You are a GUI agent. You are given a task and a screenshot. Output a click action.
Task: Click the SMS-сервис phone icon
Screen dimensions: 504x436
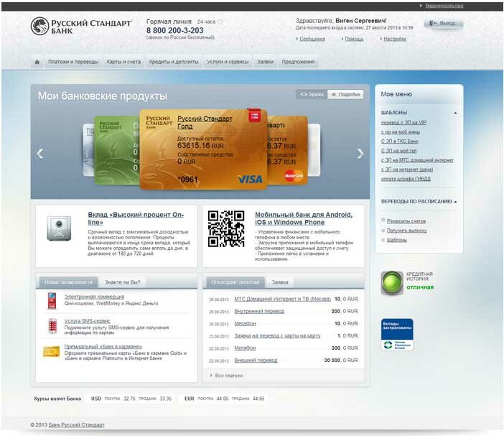coord(52,325)
